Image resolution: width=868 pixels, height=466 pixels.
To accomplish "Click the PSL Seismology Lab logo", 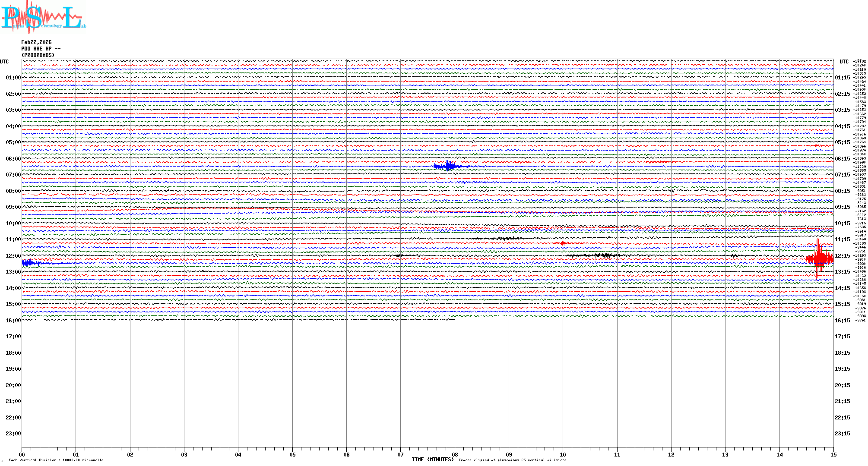I will coord(43,16).
